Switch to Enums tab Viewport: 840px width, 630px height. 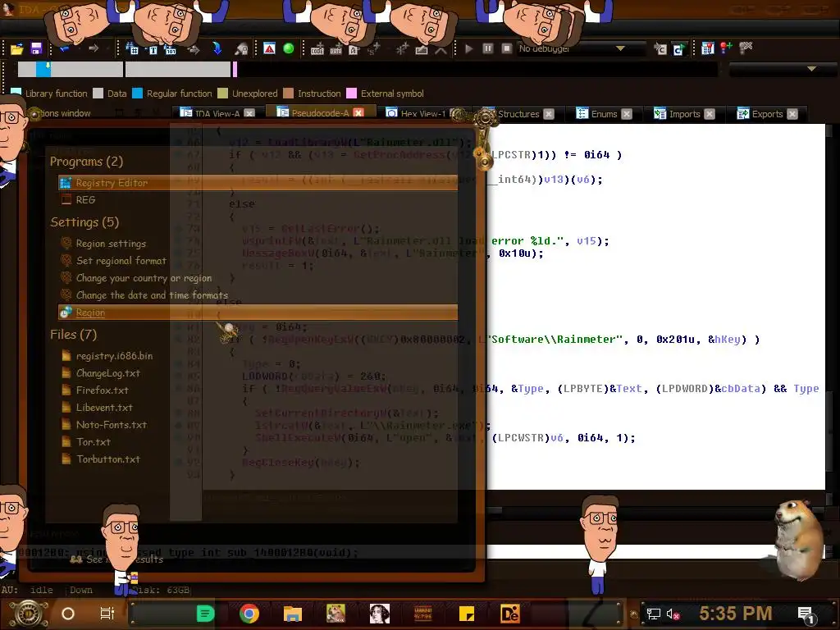[604, 114]
